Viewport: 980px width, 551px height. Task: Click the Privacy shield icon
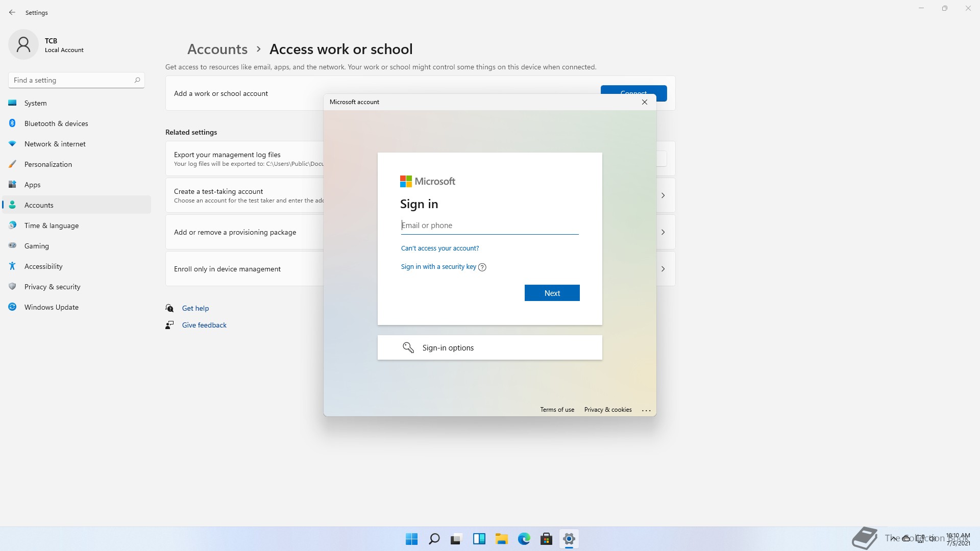tap(12, 286)
